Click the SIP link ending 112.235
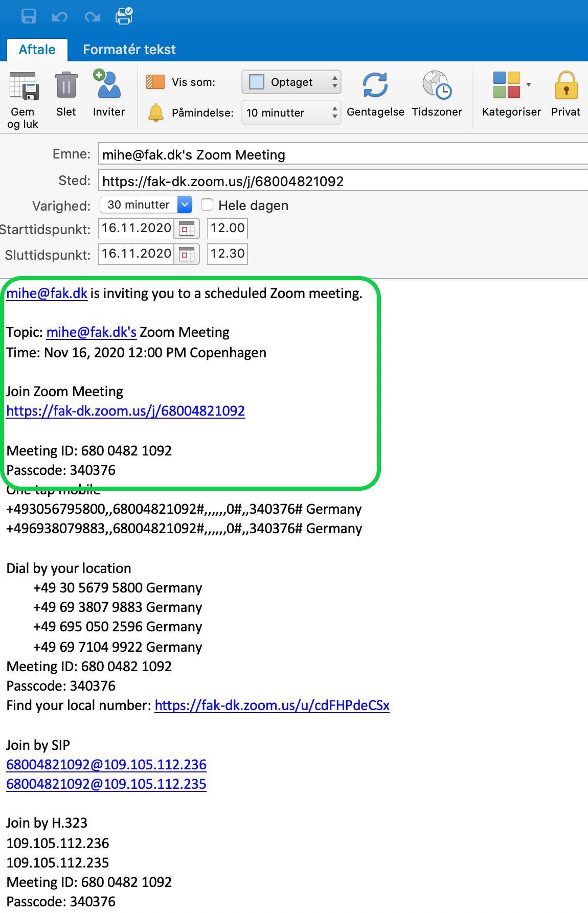588x913 pixels. click(x=106, y=784)
